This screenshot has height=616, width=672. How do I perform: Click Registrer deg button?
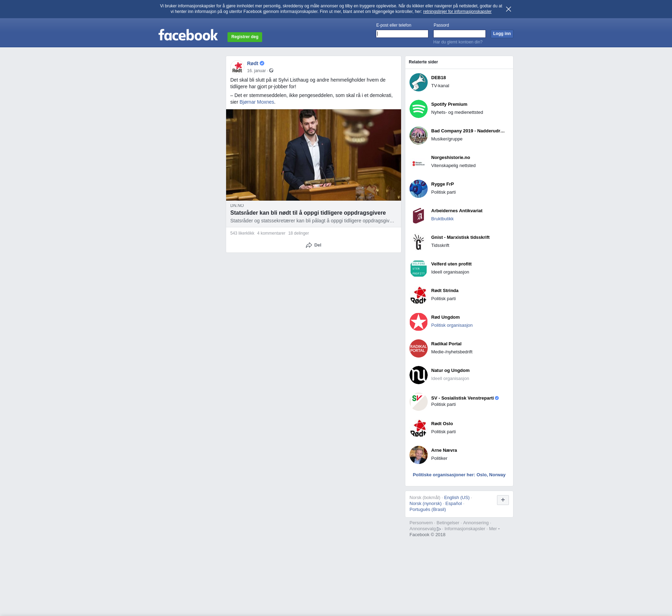pyautogui.click(x=245, y=37)
